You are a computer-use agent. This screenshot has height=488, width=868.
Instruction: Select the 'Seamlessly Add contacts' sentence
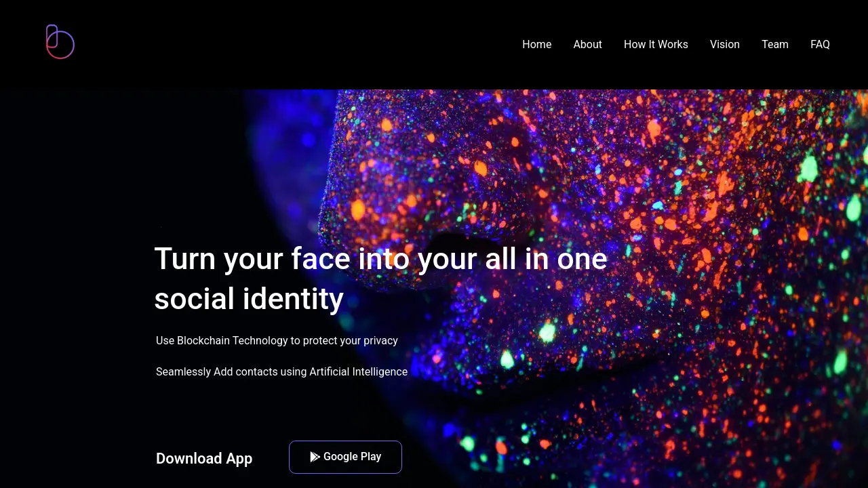281,371
